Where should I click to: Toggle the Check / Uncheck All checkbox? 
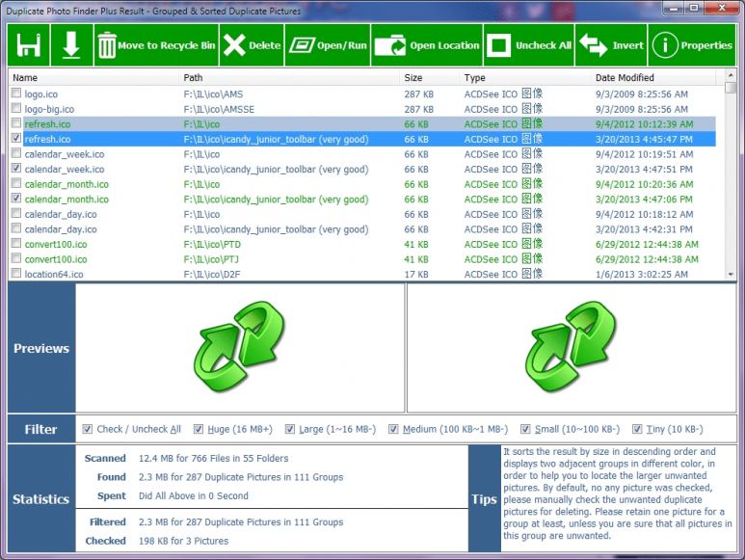click(88, 429)
